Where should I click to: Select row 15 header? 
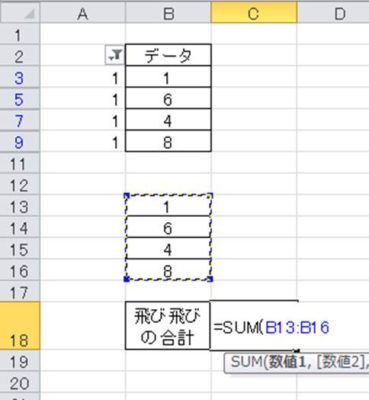(20, 248)
